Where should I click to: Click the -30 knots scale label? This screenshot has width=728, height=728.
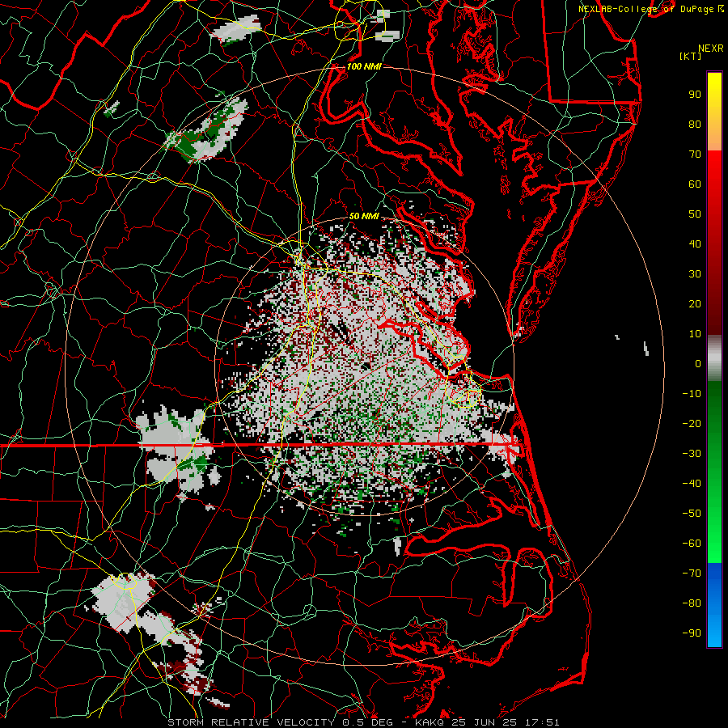click(x=692, y=454)
